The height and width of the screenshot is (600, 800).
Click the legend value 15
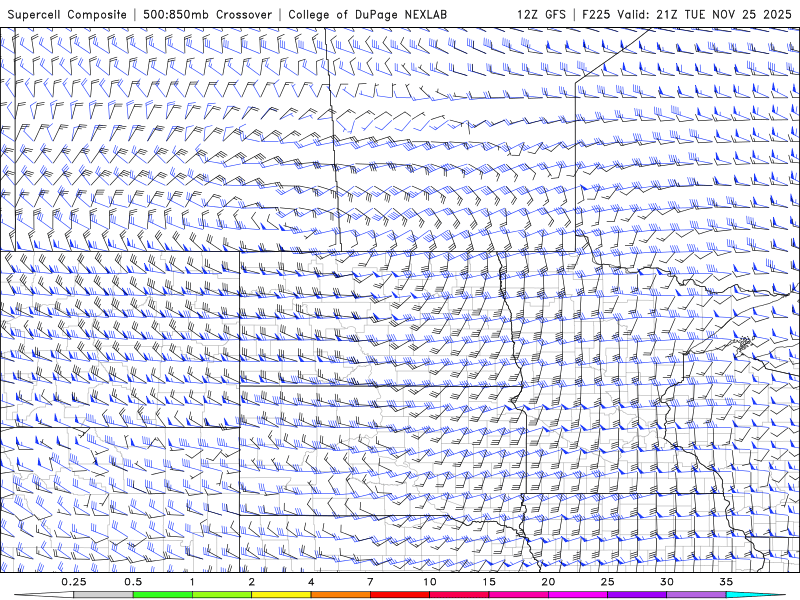click(x=489, y=582)
